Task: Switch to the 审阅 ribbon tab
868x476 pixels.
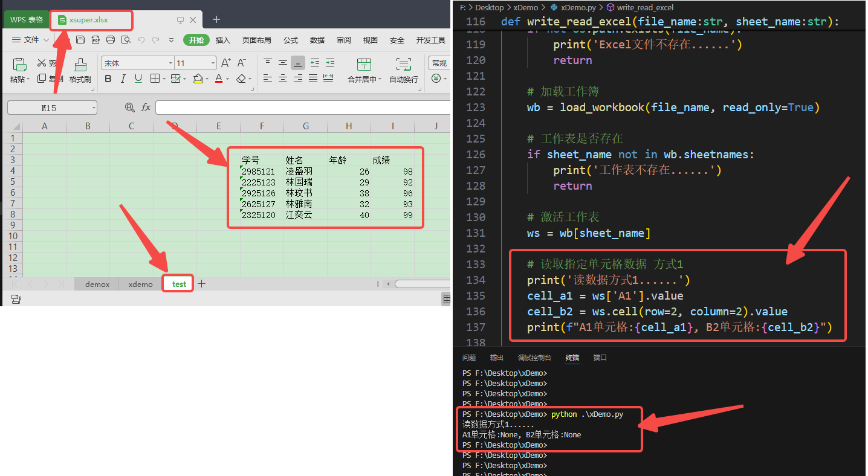Action: click(344, 40)
